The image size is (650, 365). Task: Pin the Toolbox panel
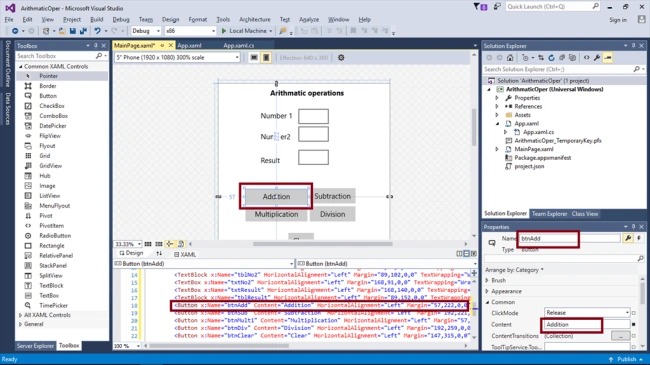[x=96, y=46]
